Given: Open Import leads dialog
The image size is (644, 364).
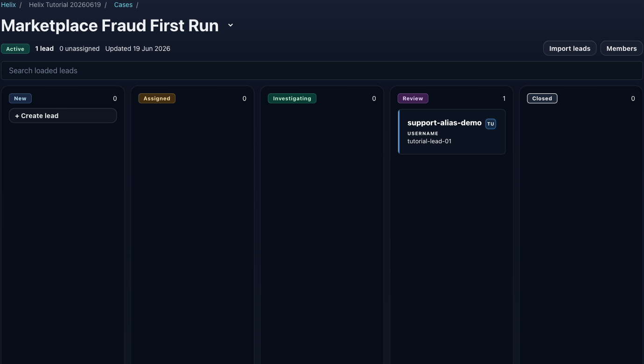Looking at the screenshot, I should (570, 49).
